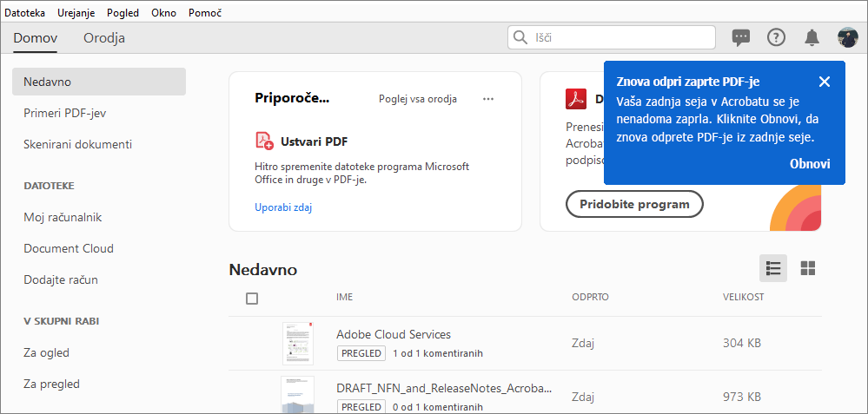Open the help question mark icon
This screenshot has height=414, width=868.
pyautogui.click(x=776, y=37)
